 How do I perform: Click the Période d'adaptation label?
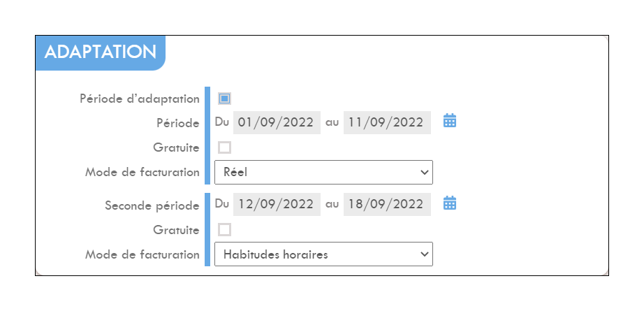[140, 99]
